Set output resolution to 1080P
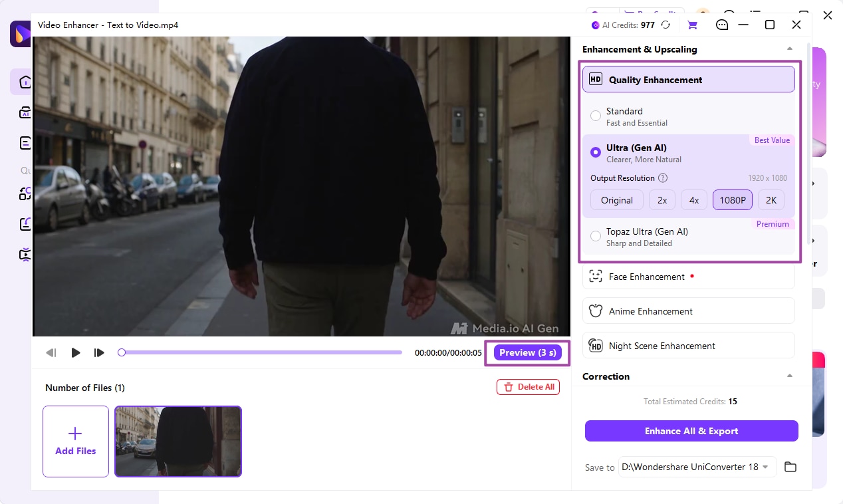Screen dimensions: 843x504 click(x=733, y=200)
